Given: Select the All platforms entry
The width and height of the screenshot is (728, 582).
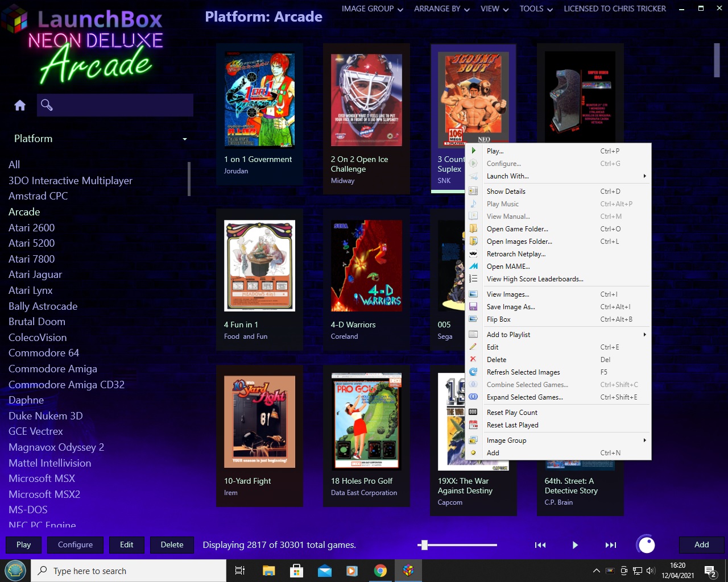Looking at the screenshot, I should pyautogui.click(x=14, y=164).
